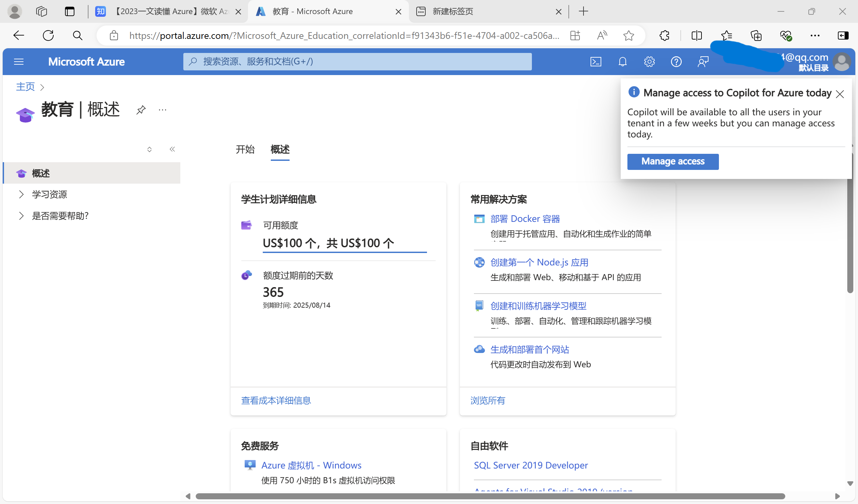Viewport: 858px width, 504px height.
Task: Click the Microsoft Azure logo text
Action: pyautogui.click(x=86, y=62)
